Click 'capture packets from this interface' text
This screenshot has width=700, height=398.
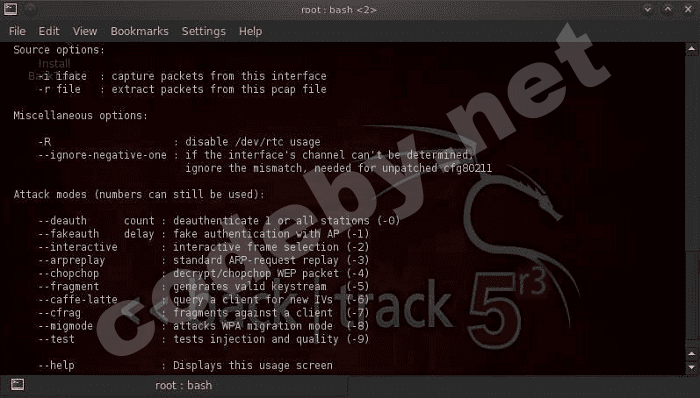(219, 76)
